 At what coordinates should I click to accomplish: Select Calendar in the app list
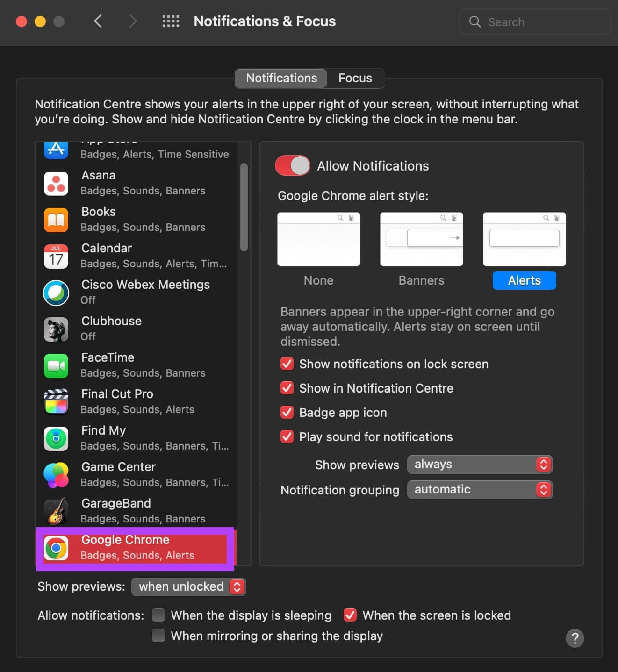click(136, 256)
